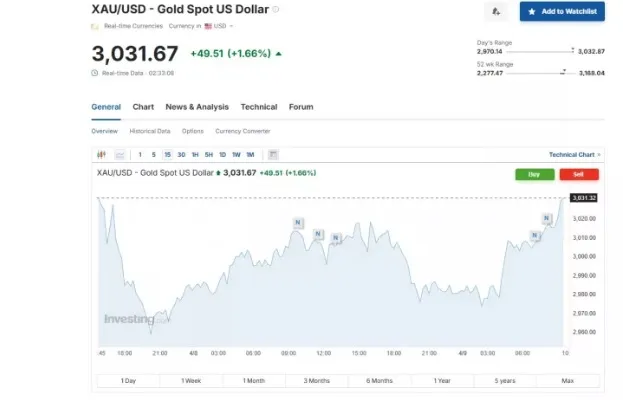Image resolution: width=623 pixels, height=412 pixels.
Task: Open the Historical Data sub-tab
Action: pyautogui.click(x=149, y=131)
